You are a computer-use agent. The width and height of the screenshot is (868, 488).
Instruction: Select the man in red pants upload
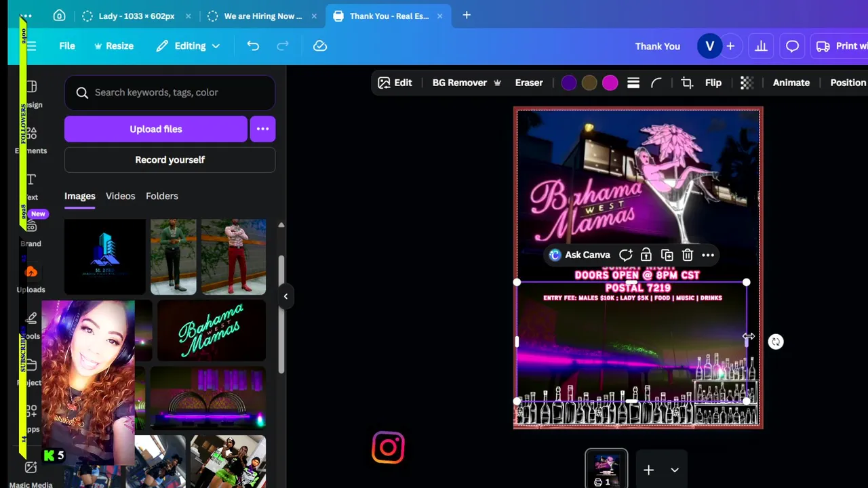point(233,257)
